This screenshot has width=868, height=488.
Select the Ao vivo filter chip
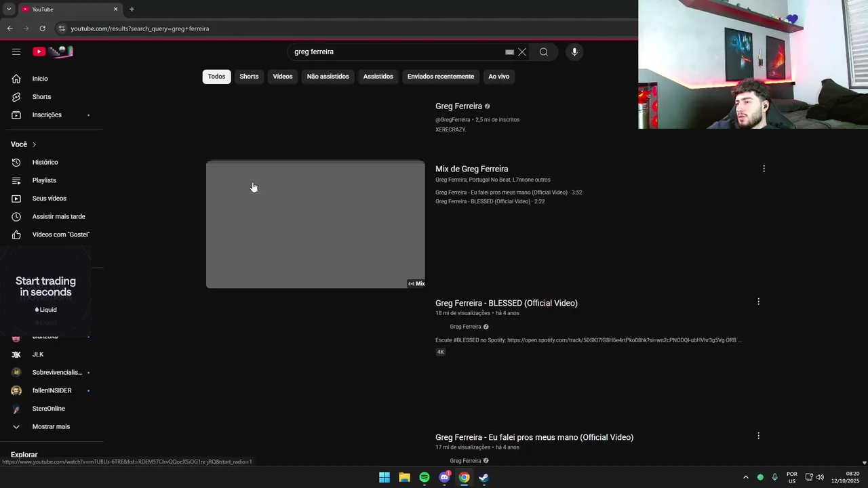(x=498, y=77)
